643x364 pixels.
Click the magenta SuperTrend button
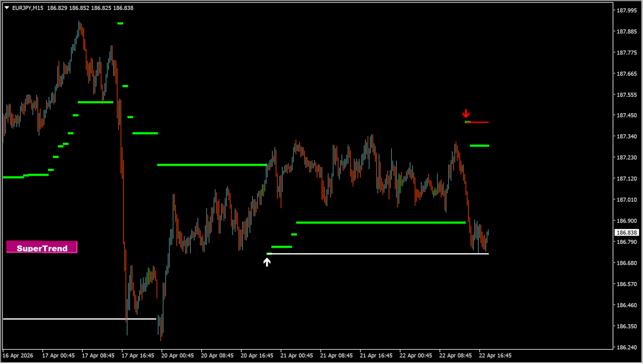42,247
